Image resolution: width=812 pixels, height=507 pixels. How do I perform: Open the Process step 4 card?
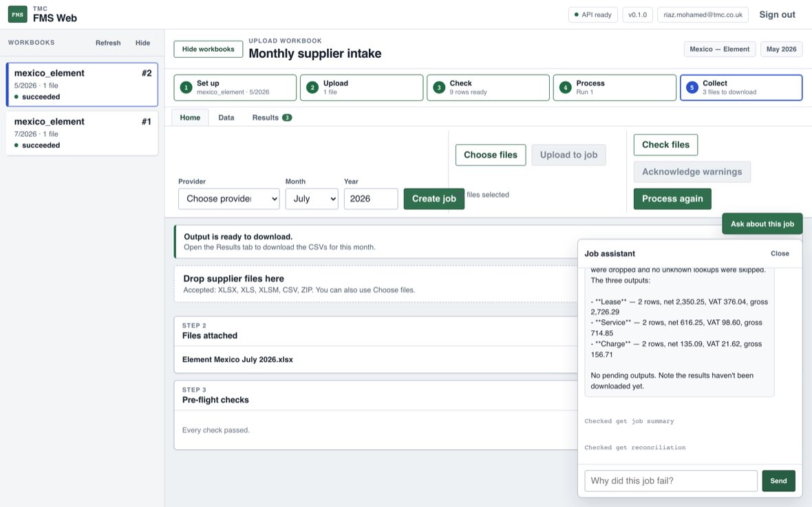[615, 87]
